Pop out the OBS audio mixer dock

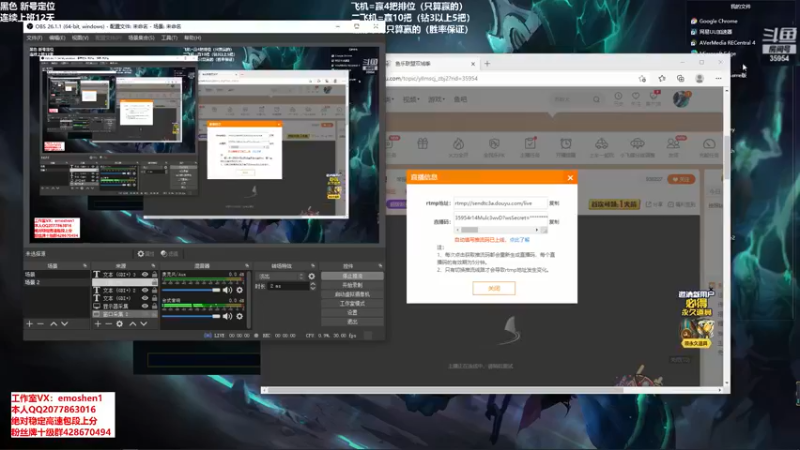coord(247,266)
